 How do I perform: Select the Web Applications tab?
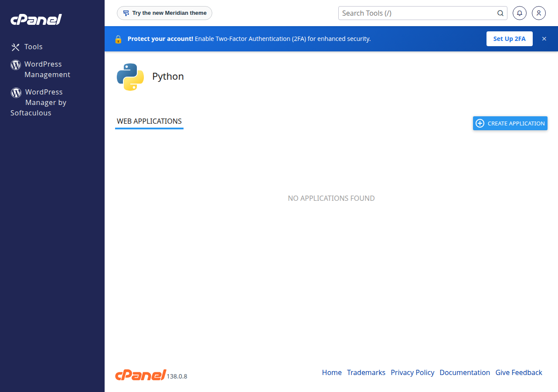click(149, 122)
